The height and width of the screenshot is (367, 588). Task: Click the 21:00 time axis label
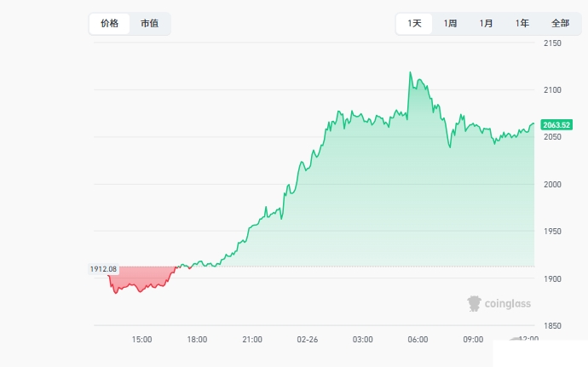coord(252,339)
